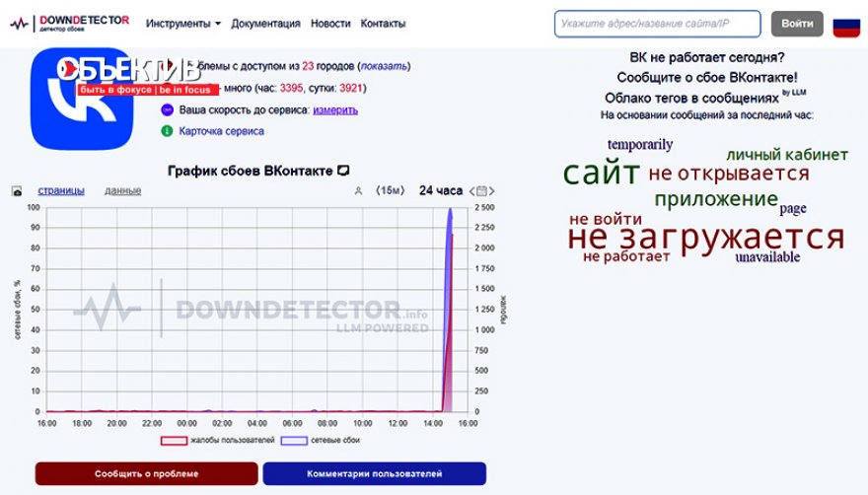Open the Документация menu item
Screen dimensions: 868x495
pyautogui.click(x=265, y=24)
